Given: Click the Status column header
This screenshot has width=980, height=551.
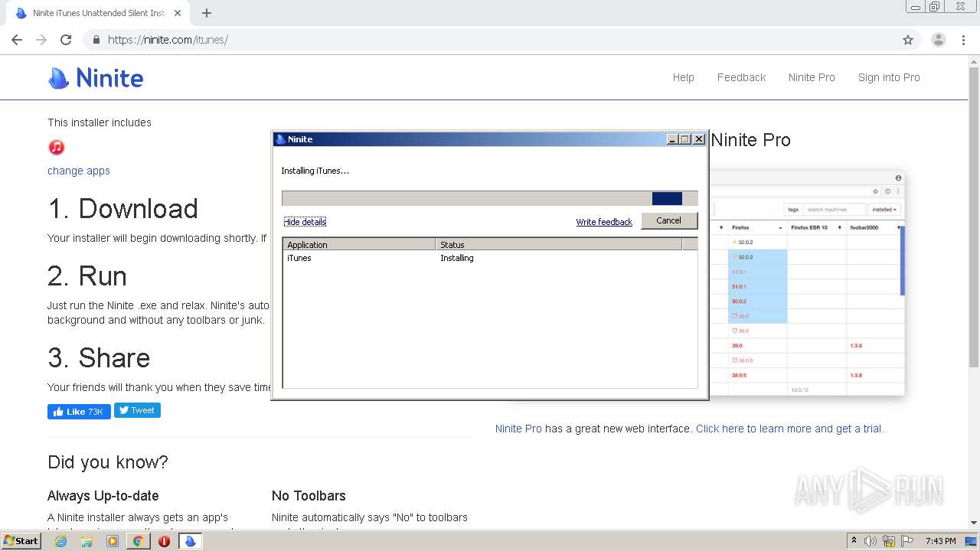Looking at the screenshot, I should click(559, 245).
